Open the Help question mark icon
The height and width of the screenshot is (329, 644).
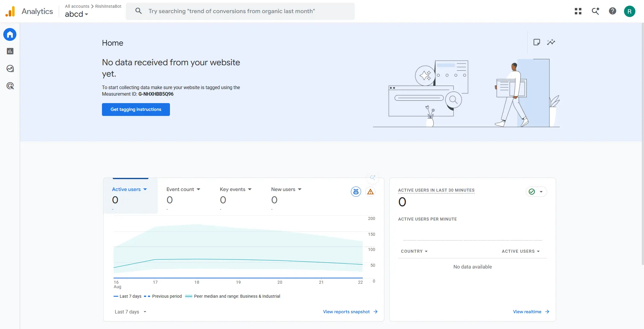pyautogui.click(x=612, y=11)
